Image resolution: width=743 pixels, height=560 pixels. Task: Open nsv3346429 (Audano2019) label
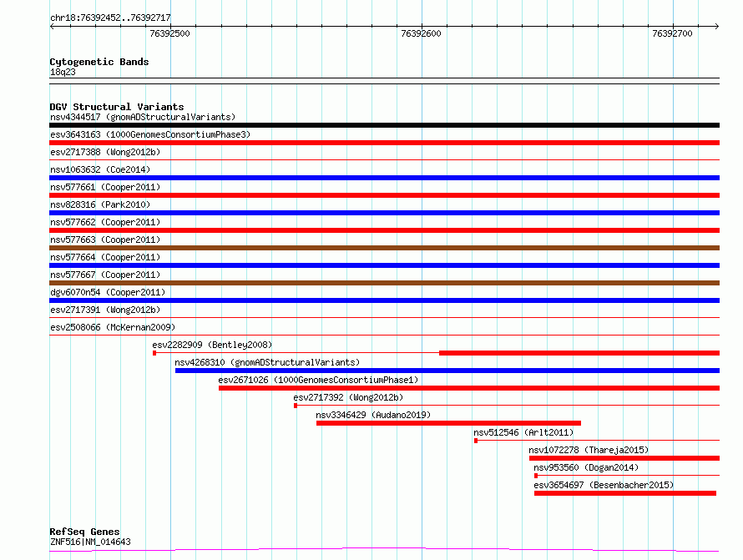click(x=373, y=415)
